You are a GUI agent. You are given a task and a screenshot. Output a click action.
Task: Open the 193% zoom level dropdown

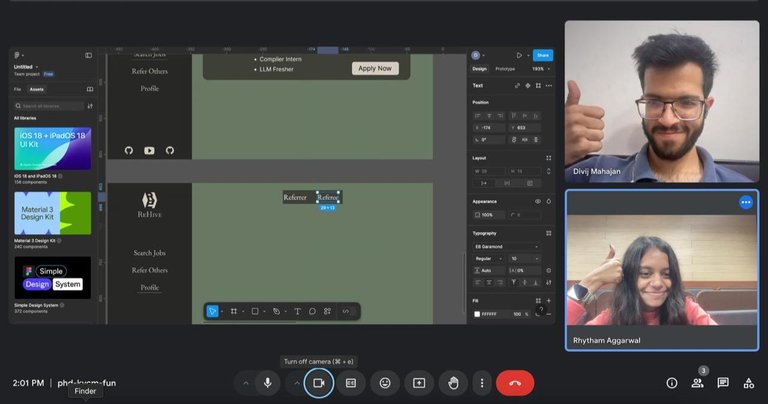[541, 69]
